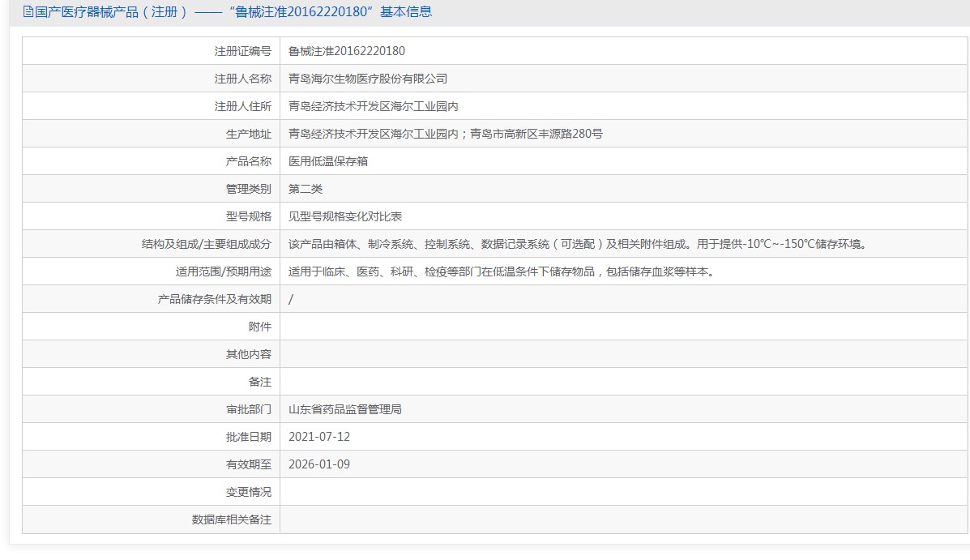The width and height of the screenshot is (970, 560).
Task: Select approval date 2021-07-12
Action: tap(319, 437)
